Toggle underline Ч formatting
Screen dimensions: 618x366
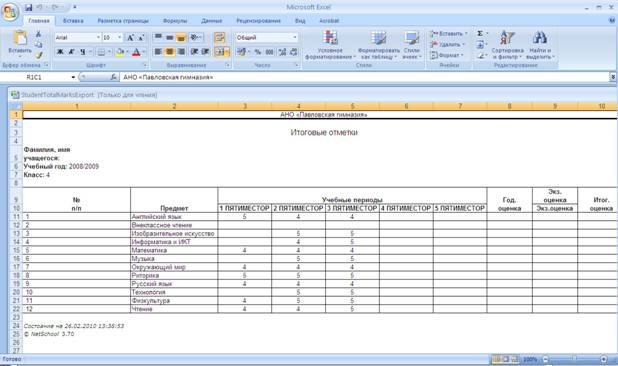(83, 52)
